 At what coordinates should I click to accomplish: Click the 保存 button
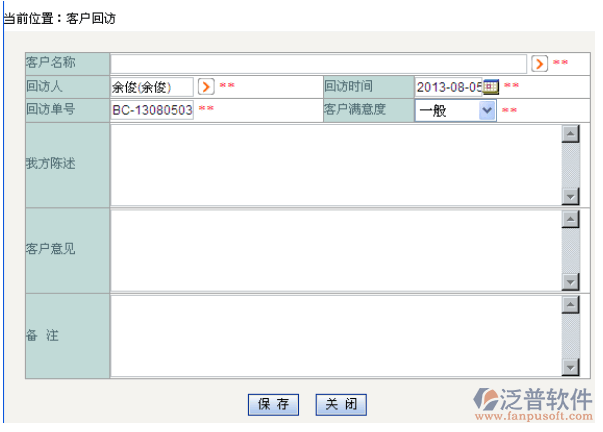point(273,404)
